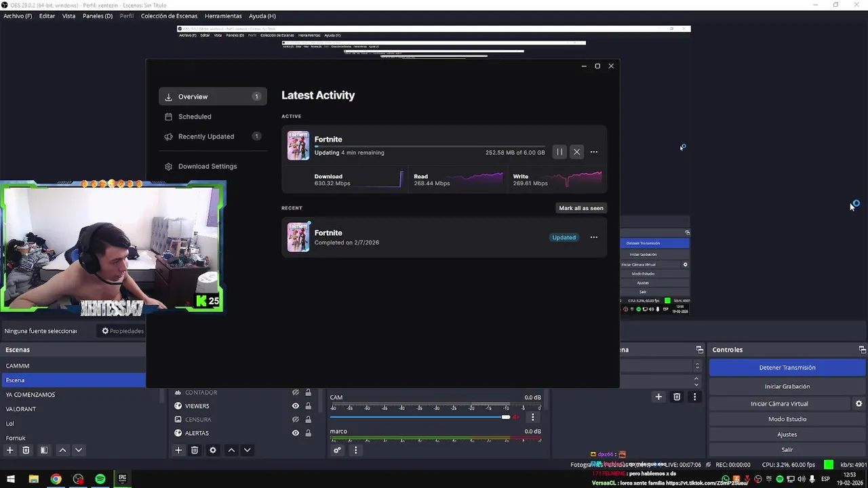The image size is (868, 488).
Task: Unlock the ALERTAS source
Action: coord(308,433)
